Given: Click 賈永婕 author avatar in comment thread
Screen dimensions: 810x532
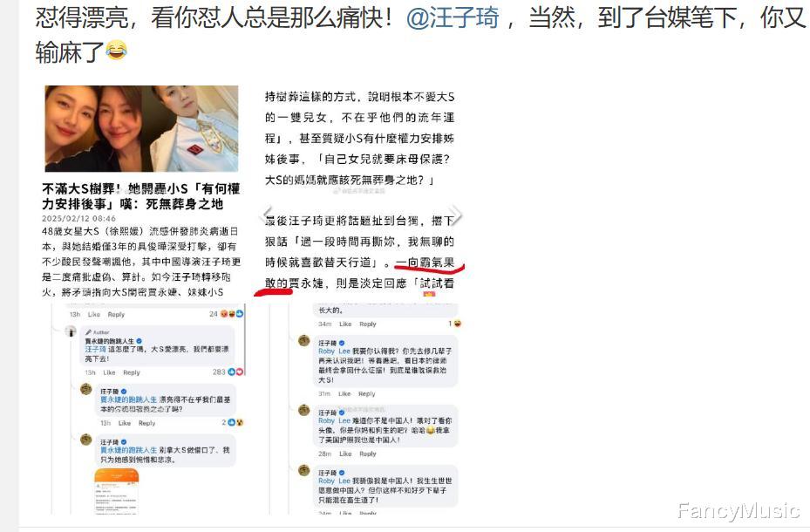Looking at the screenshot, I should tap(71, 331).
